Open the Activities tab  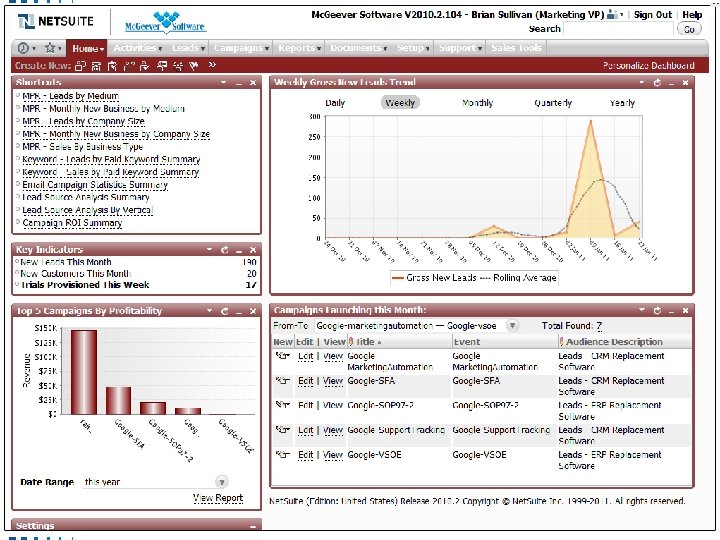coord(137,48)
